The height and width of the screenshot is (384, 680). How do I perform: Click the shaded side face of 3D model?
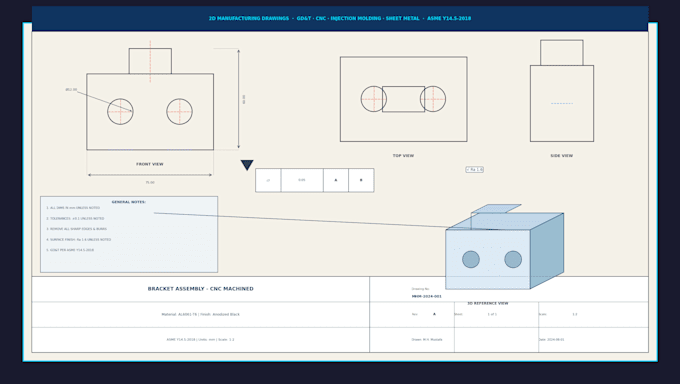pyautogui.click(x=547, y=251)
